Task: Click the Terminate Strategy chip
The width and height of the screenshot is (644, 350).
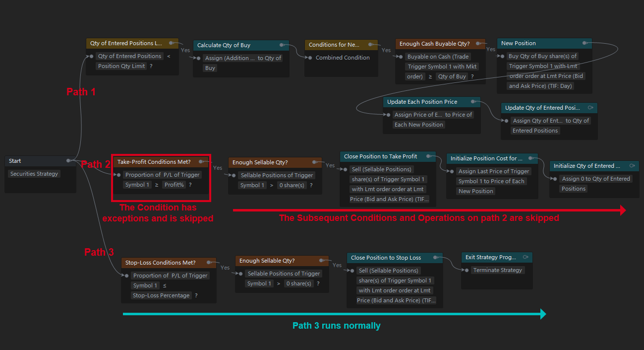Action: pyautogui.click(x=498, y=270)
